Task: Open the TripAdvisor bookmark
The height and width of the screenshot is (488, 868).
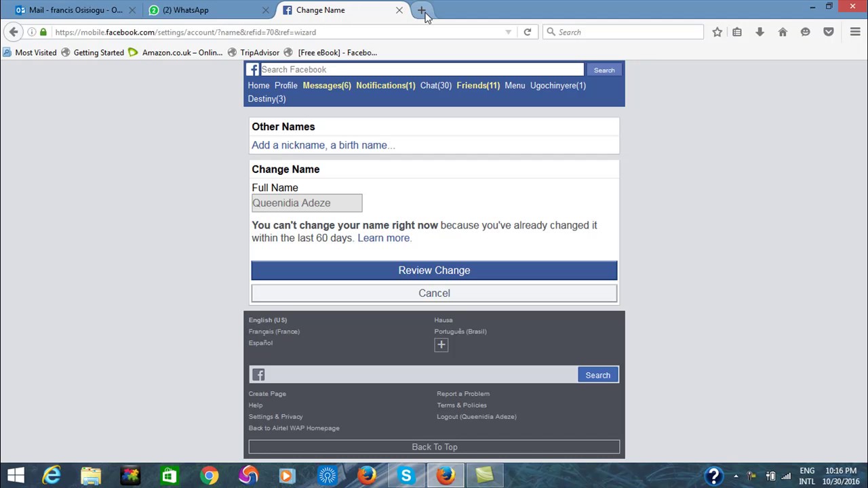Action: (x=254, y=52)
